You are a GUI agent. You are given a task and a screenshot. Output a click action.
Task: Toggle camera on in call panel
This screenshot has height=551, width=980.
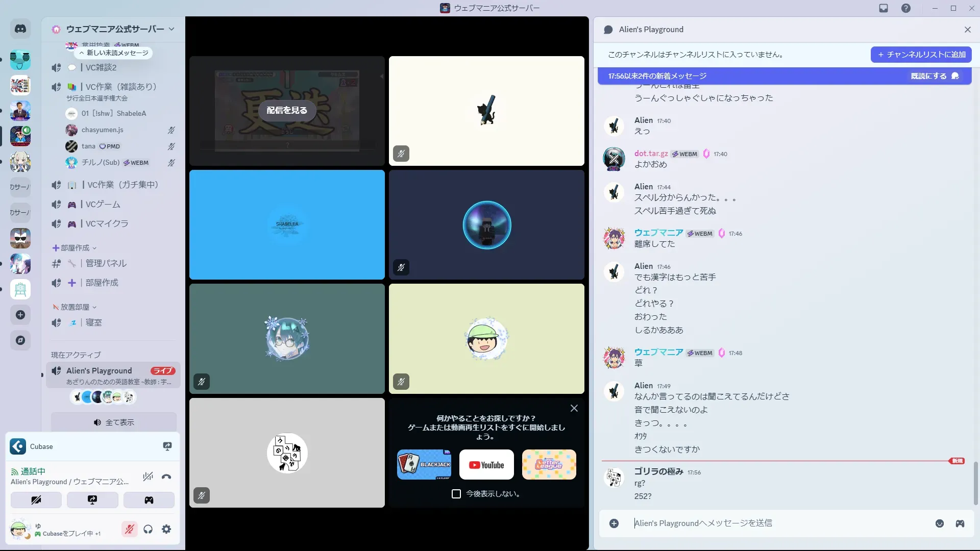click(x=36, y=500)
